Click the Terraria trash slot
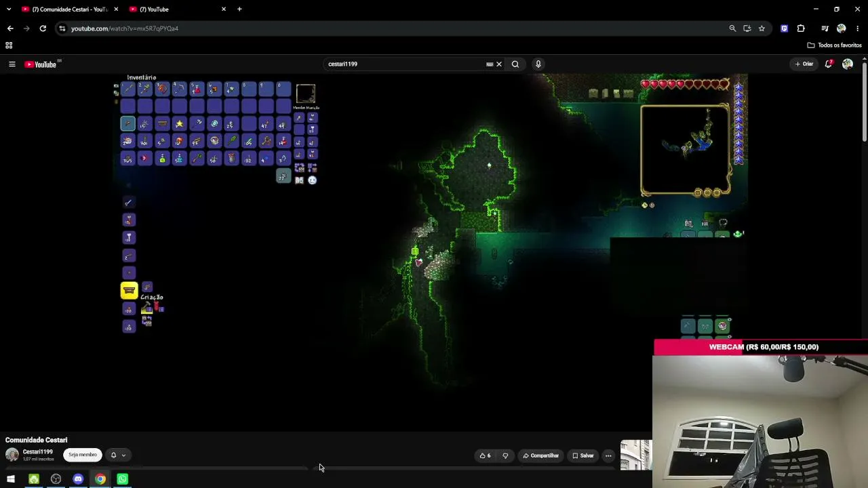This screenshot has height=488, width=868. tap(283, 177)
